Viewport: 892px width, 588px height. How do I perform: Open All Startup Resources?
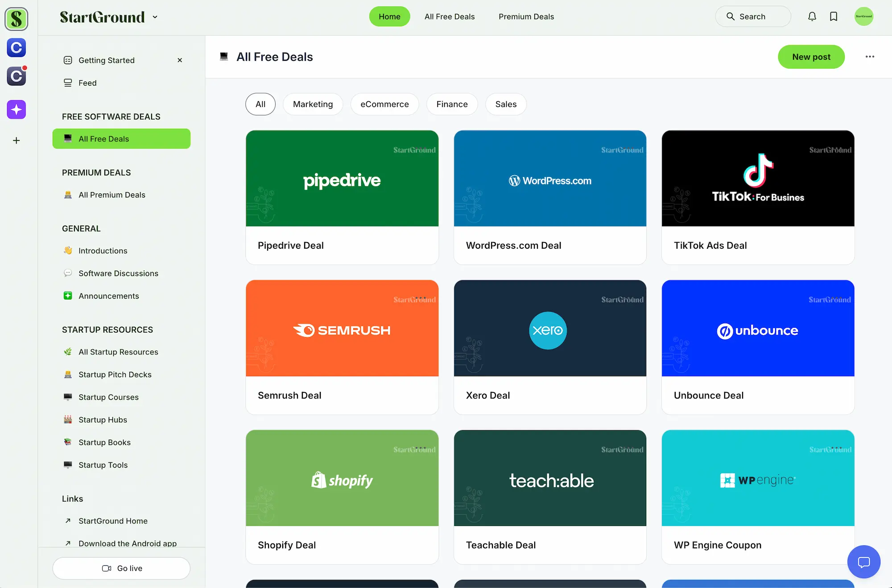(121, 352)
